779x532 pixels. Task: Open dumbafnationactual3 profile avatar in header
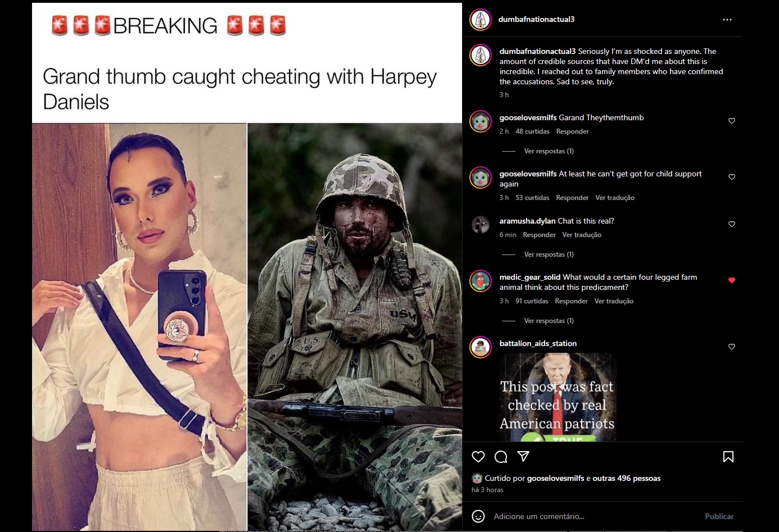pyautogui.click(x=481, y=20)
